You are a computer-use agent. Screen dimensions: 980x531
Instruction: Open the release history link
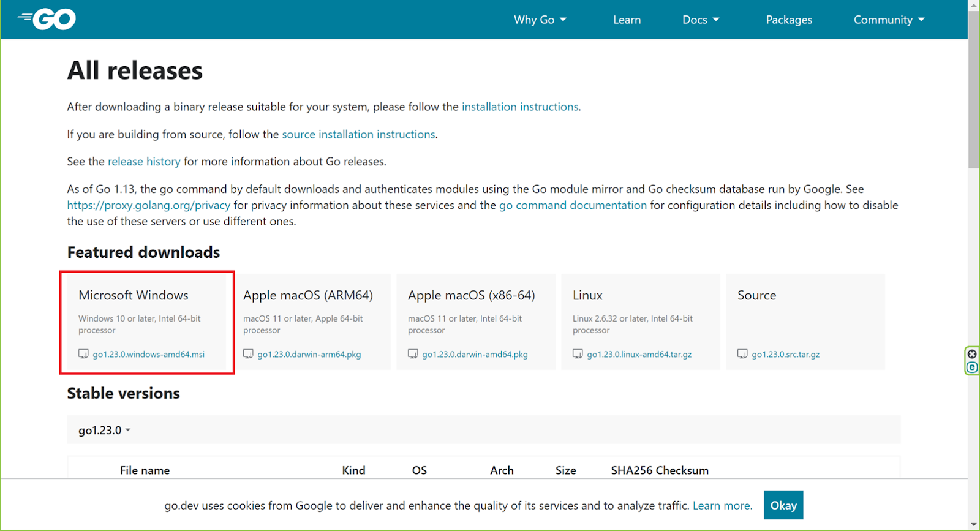coord(144,162)
